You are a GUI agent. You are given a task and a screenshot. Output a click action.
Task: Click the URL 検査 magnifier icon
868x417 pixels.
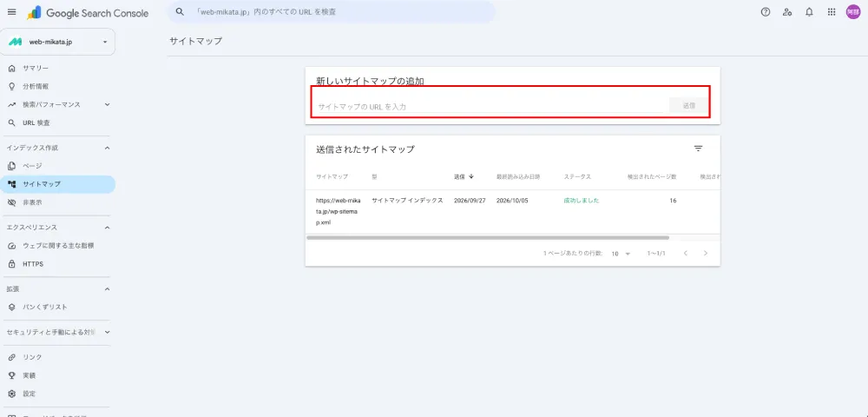11,123
